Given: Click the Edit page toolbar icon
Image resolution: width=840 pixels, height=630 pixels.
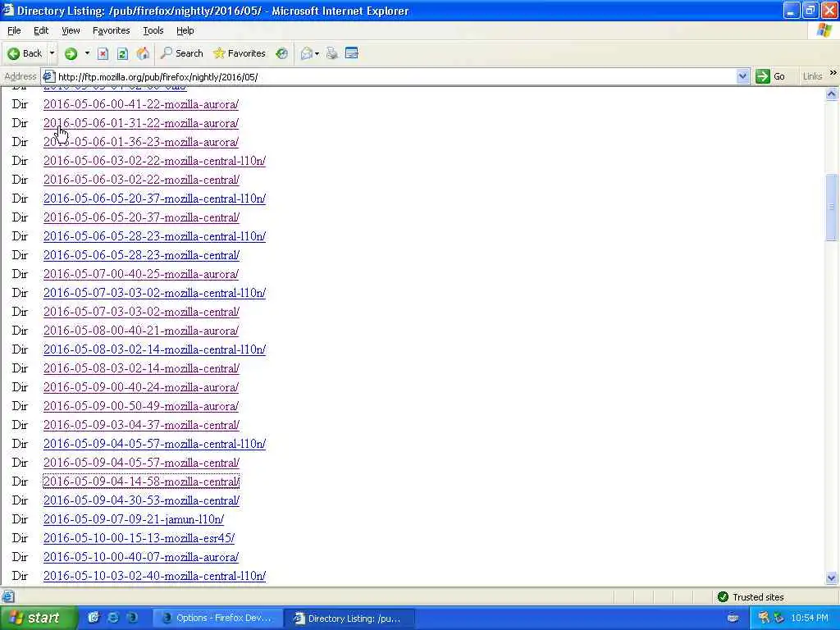Looking at the screenshot, I should point(351,53).
